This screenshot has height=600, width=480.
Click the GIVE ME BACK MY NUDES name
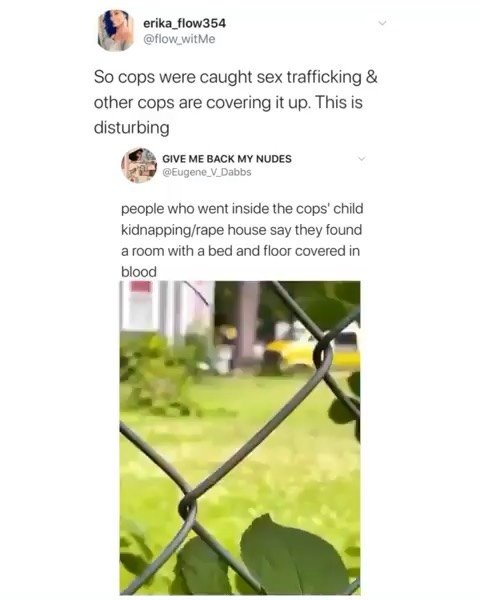[227, 158]
